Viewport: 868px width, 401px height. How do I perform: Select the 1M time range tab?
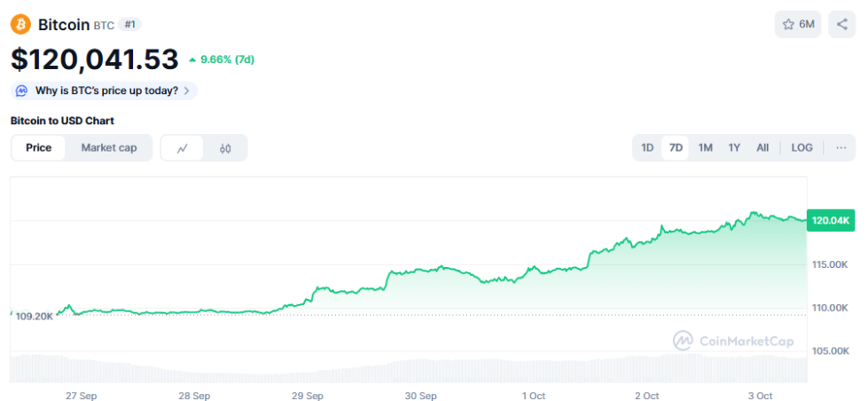tap(705, 147)
